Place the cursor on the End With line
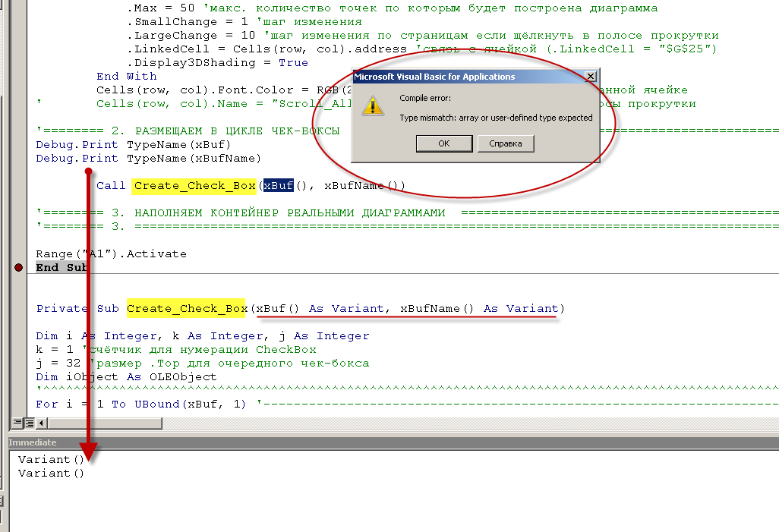Viewport: 779px width, 532px height. (126, 77)
